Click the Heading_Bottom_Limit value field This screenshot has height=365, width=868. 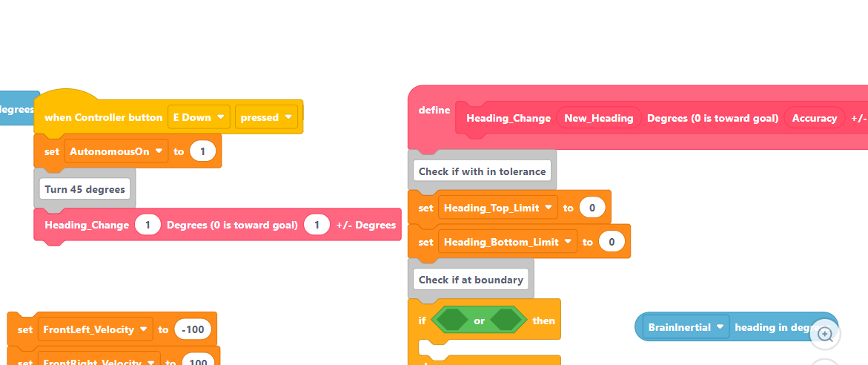pyautogui.click(x=612, y=242)
